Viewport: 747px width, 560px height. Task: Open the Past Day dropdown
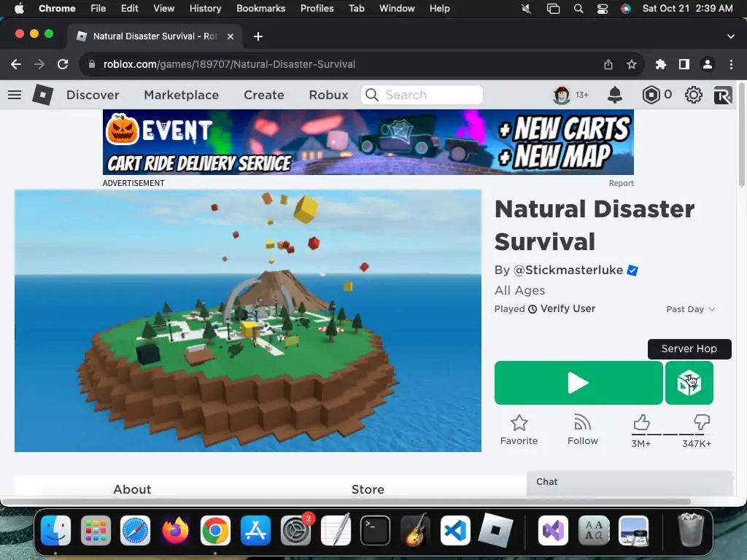click(x=690, y=309)
